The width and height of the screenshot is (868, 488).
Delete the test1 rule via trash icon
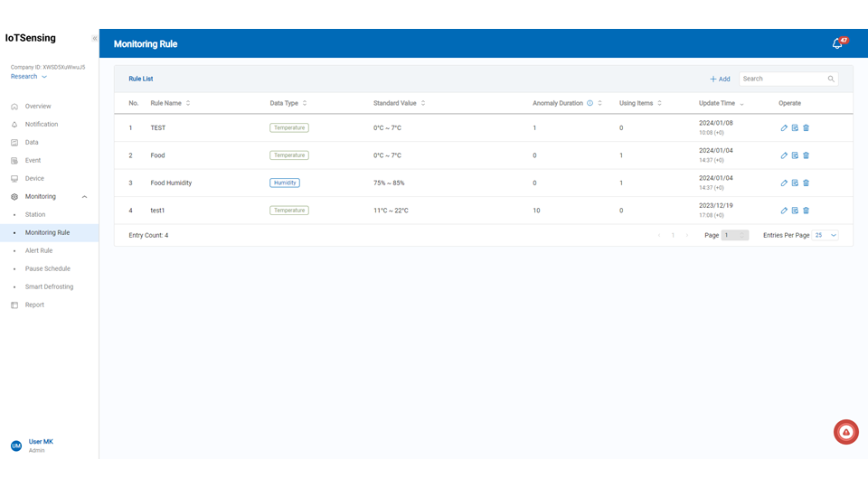(x=807, y=211)
